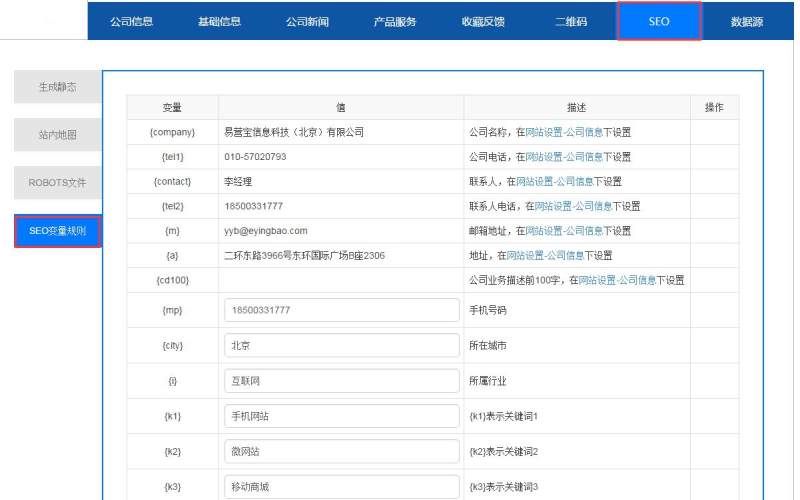Go to the 公司新闻 tab
This screenshot has height=500, width=800.
(307, 21)
